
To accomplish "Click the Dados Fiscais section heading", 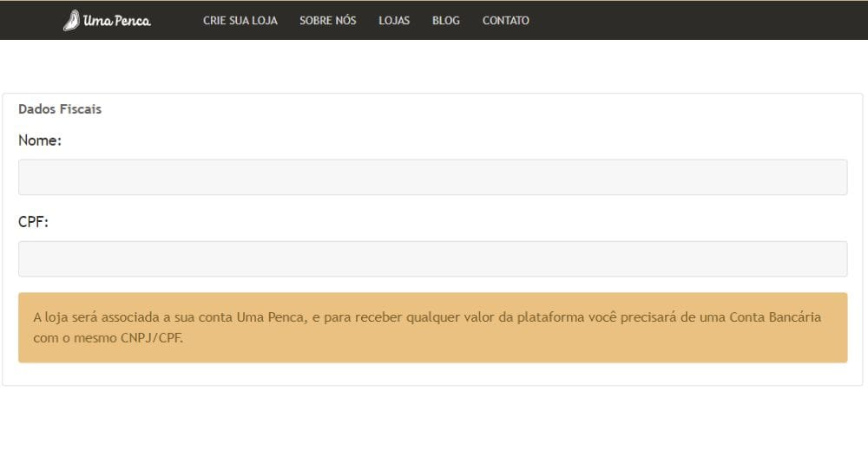I will point(60,109).
